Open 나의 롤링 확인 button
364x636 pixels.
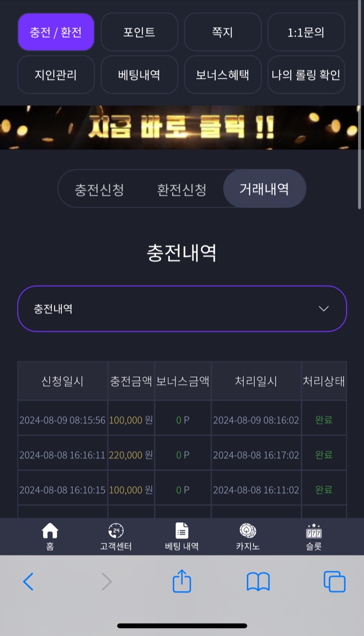tap(306, 74)
